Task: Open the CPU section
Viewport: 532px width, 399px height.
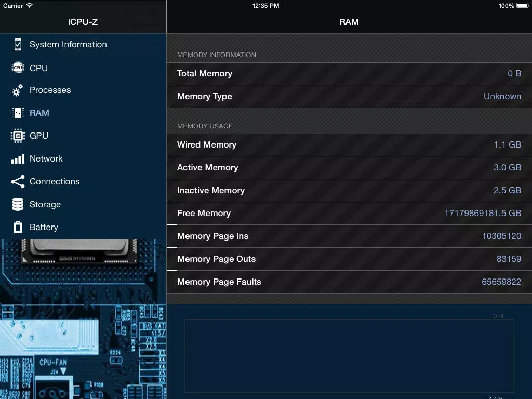Action: 38,68
